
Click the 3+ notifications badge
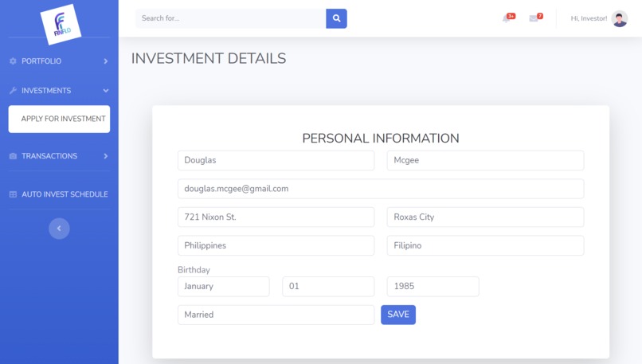click(x=511, y=16)
